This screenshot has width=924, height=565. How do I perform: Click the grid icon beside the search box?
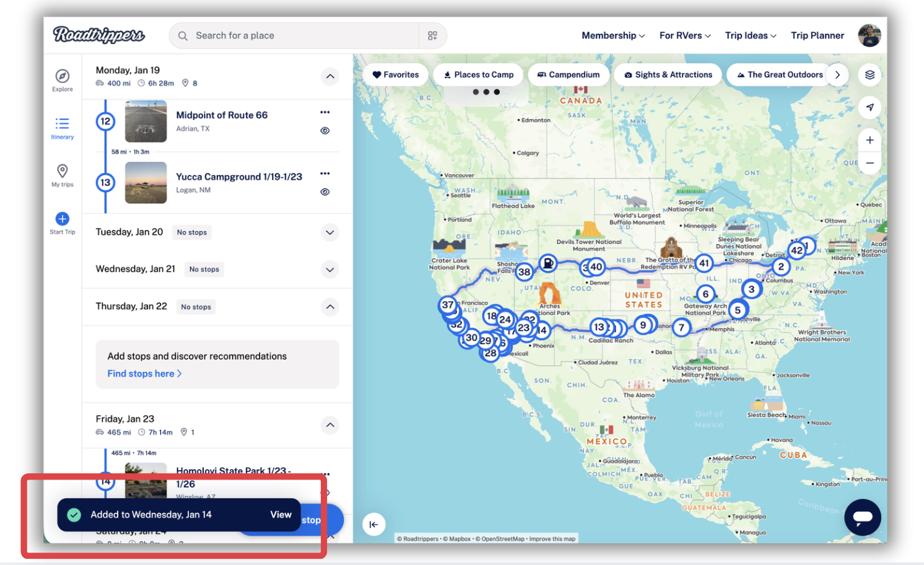click(433, 36)
